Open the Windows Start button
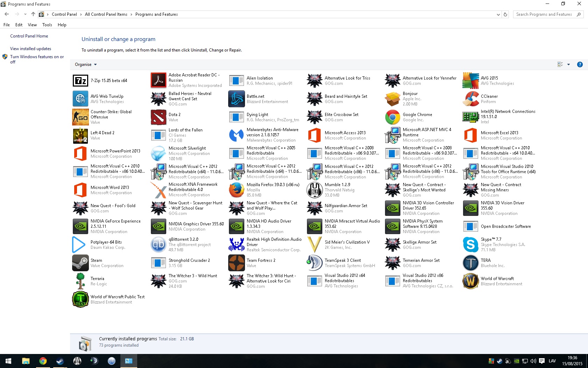 point(8,361)
